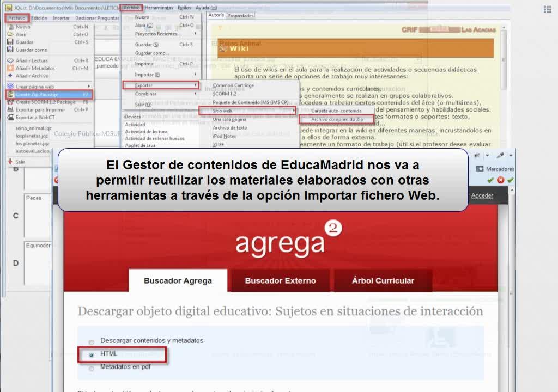The width and height of the screenshot is (558, 392).
Task: Click the Wiki icon in the orange header
Action: coord(223,48)
